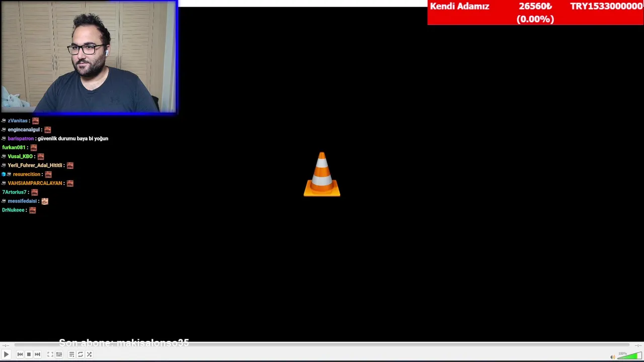Click chat username VAHSIAMPARCALAYAN
Screen dimensions: 644x362
tap(35, 184)
